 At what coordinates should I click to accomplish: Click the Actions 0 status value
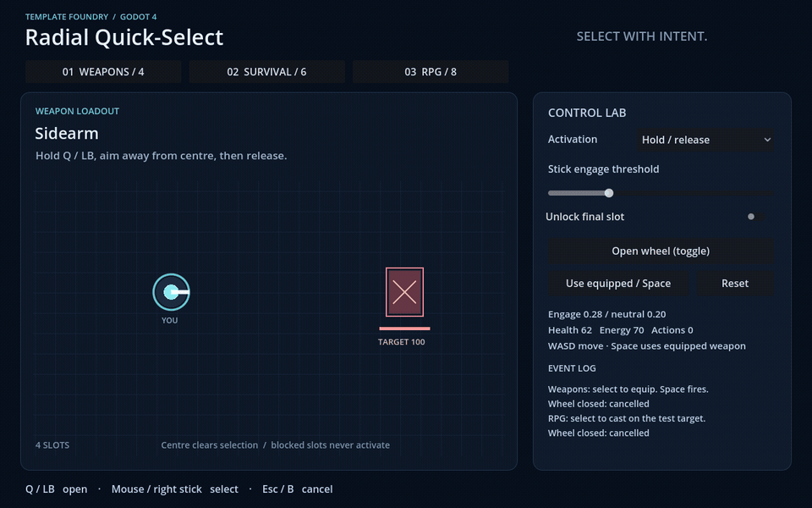[x=672, y=330]
